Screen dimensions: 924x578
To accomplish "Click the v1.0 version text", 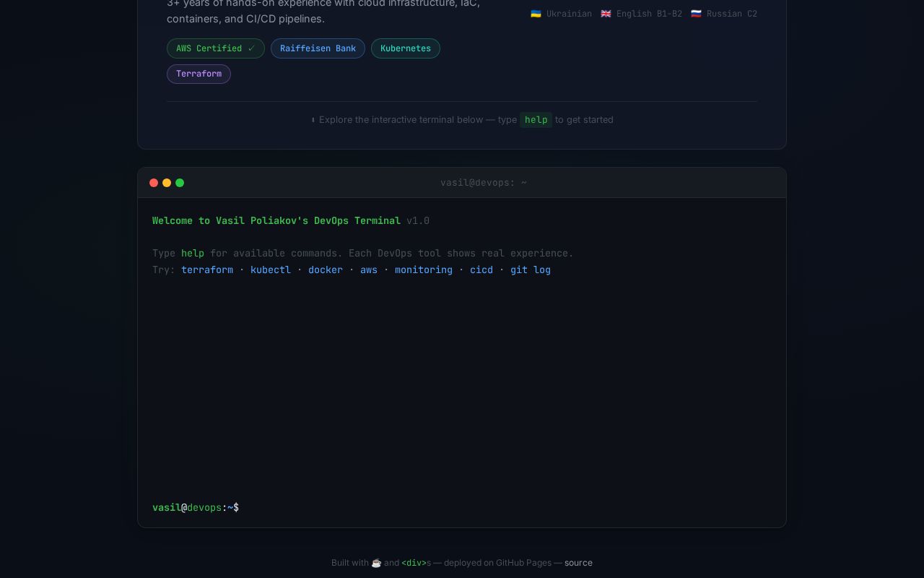I will (418, 221).
